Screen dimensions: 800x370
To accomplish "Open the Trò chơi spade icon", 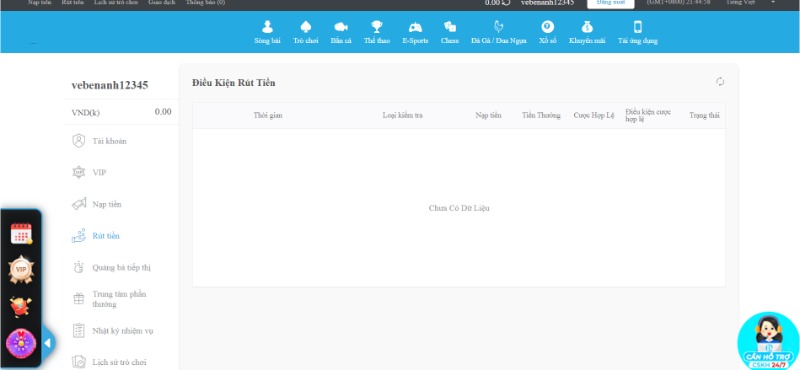I will 306,27.
